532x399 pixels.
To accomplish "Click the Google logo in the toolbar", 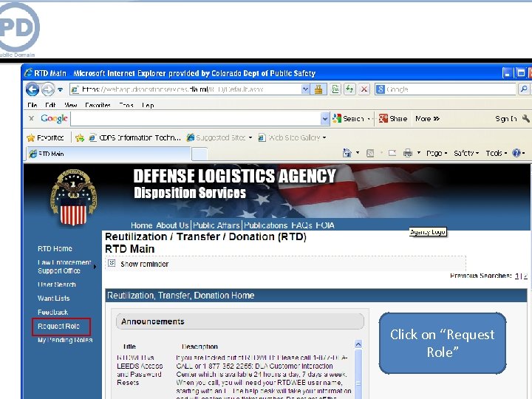I will point(54,118).
